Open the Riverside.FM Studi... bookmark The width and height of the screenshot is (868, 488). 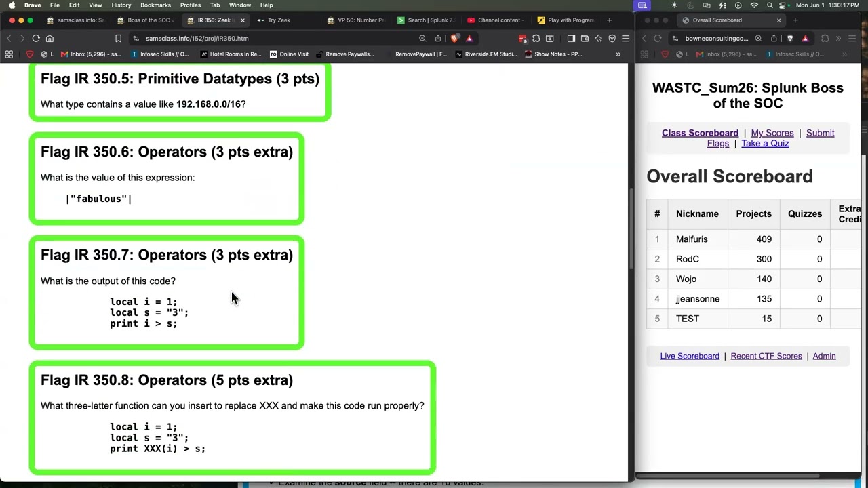coord(486,54)
